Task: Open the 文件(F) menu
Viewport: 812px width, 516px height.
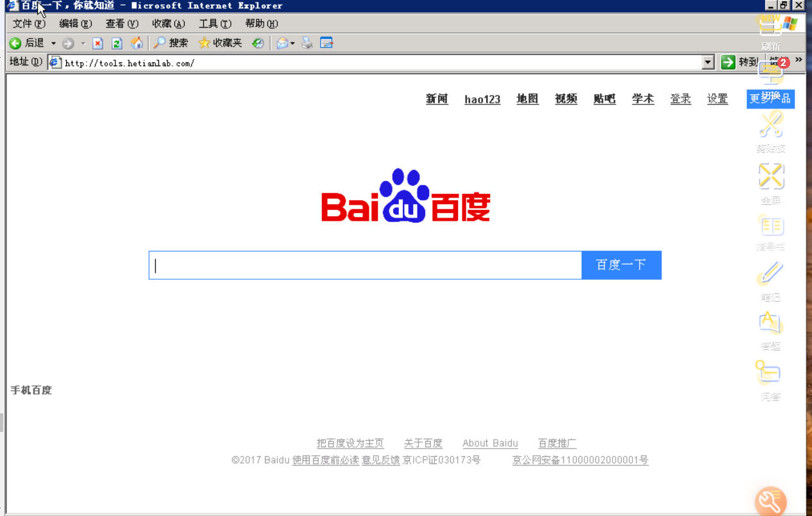Action: (29, 24)
